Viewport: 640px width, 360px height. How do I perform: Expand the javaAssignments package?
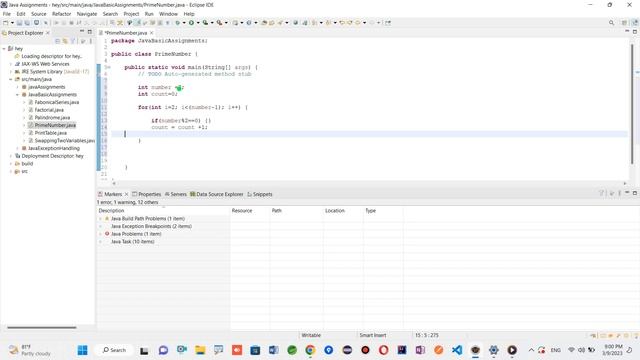pos(18,87)
